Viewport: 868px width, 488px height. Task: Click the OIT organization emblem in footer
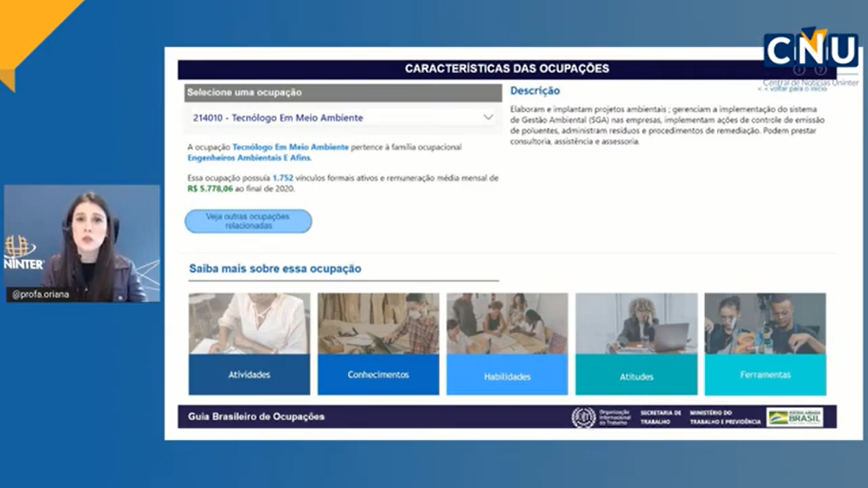tap(583, 418)
